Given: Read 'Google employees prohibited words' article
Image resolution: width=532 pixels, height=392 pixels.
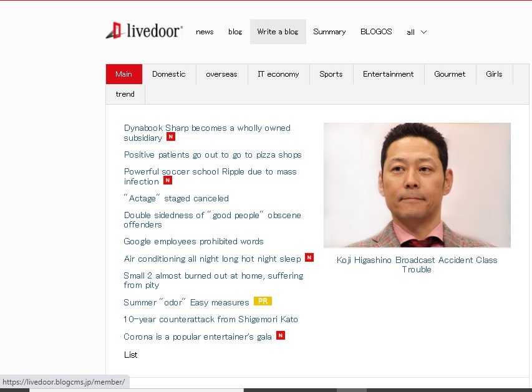Looking at the screenshot, I should pyautogui.click(x=194, y=241).
